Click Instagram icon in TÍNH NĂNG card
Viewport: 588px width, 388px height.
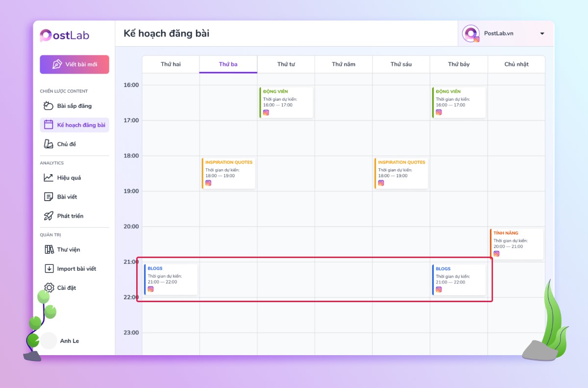(496, 254)
